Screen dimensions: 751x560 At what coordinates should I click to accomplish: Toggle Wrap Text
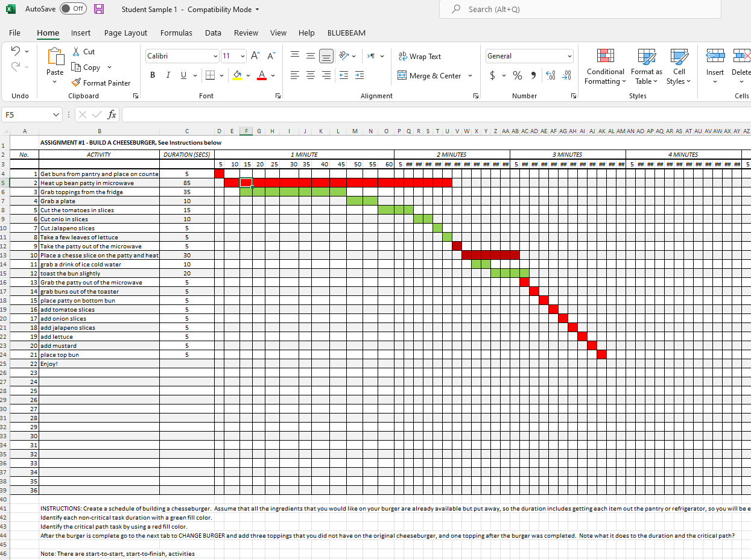tap(419, 56)
